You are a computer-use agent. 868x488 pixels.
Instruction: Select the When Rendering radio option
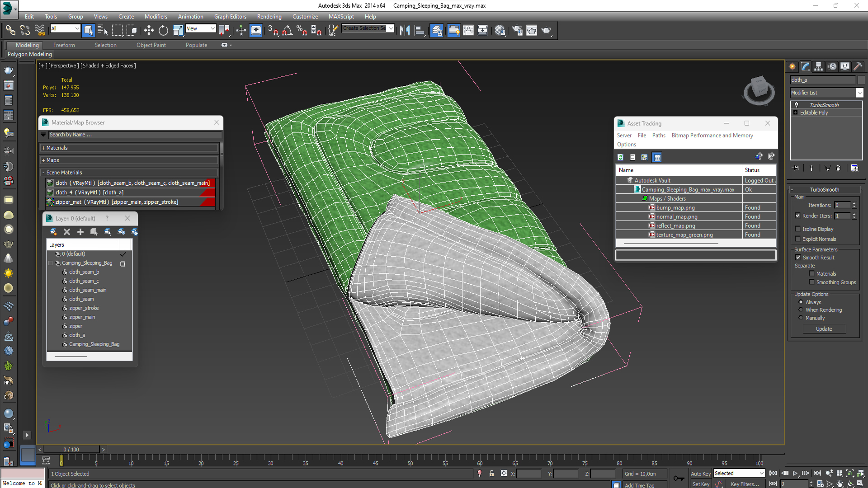pyautogui.click(x=801, y=310)
